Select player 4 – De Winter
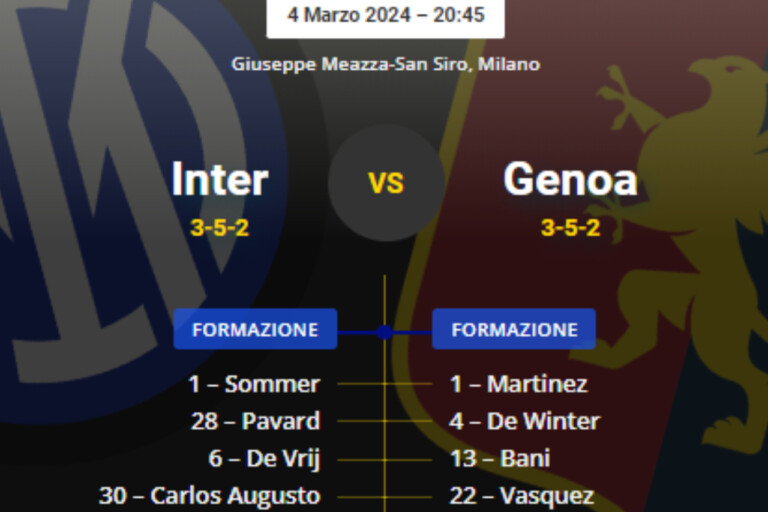The width and height of the screenshot is (768, 512). click(524, 421)
